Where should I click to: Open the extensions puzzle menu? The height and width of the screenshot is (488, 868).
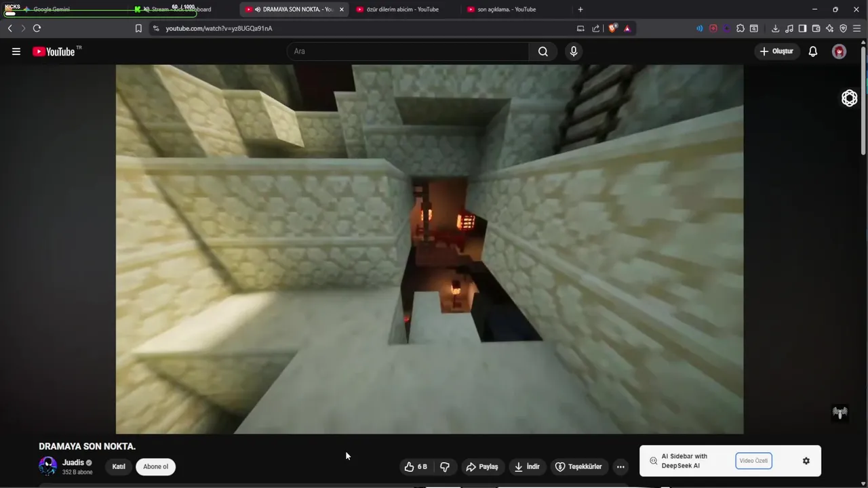coord(741,28)
